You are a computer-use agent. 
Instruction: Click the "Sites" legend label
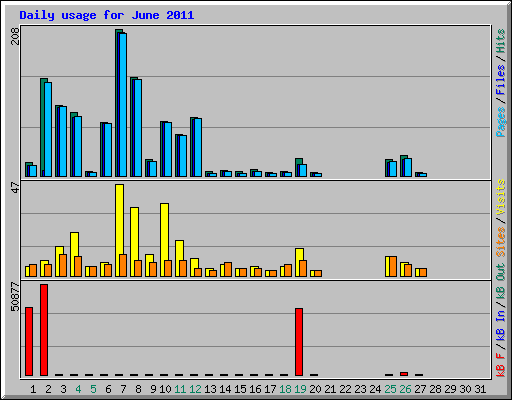coord(501,242)
